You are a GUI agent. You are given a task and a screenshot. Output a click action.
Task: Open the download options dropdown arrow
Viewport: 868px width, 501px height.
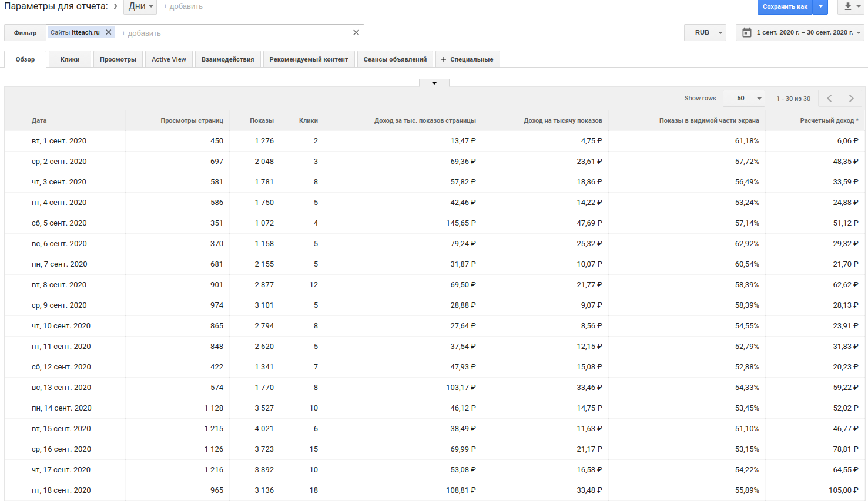tap(859, 6)
